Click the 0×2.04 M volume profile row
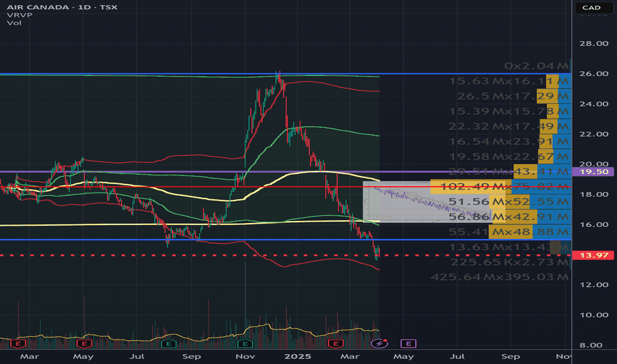Image resolution: width=617 pixels, height=364 pixels. coord(537,66)
